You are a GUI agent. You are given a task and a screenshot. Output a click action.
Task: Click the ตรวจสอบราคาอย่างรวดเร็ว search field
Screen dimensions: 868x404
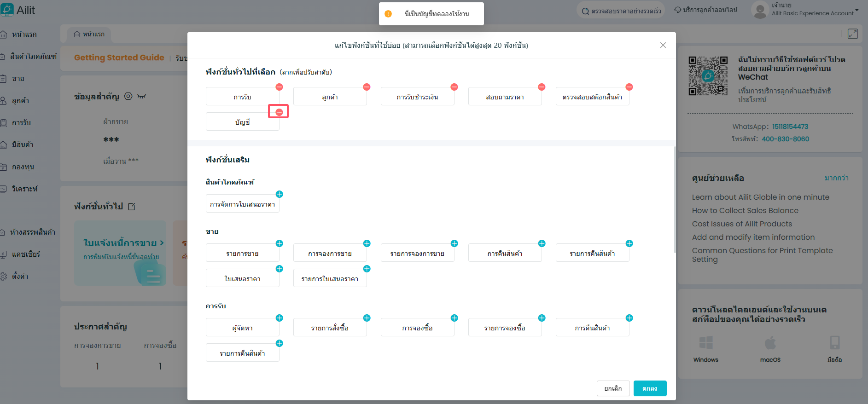click(x=620, y=11)
